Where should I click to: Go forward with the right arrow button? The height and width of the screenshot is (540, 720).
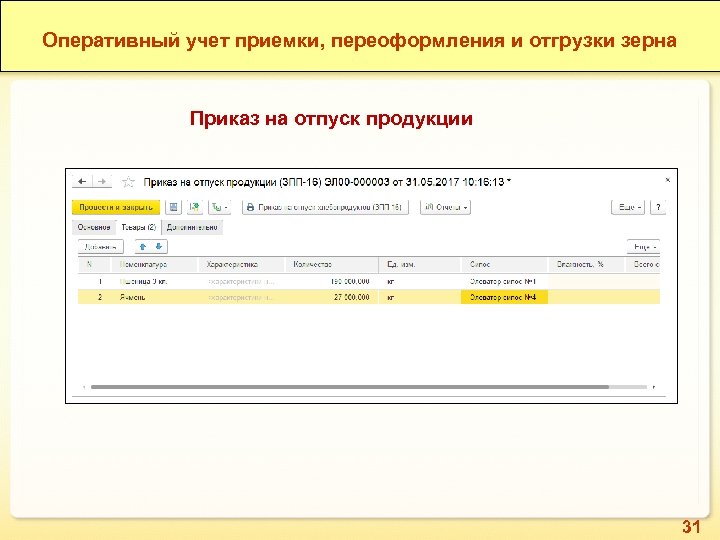(102, 182)
